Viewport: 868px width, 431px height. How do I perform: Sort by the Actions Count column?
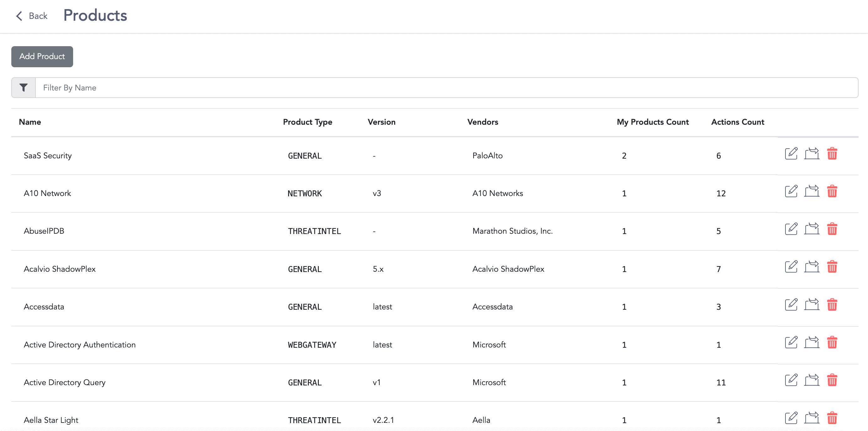[737, 122]
